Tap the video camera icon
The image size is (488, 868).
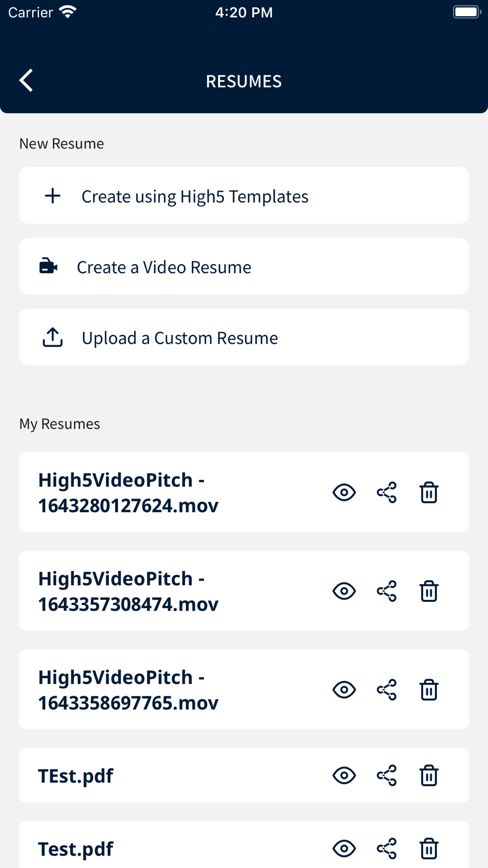(48, 267)
